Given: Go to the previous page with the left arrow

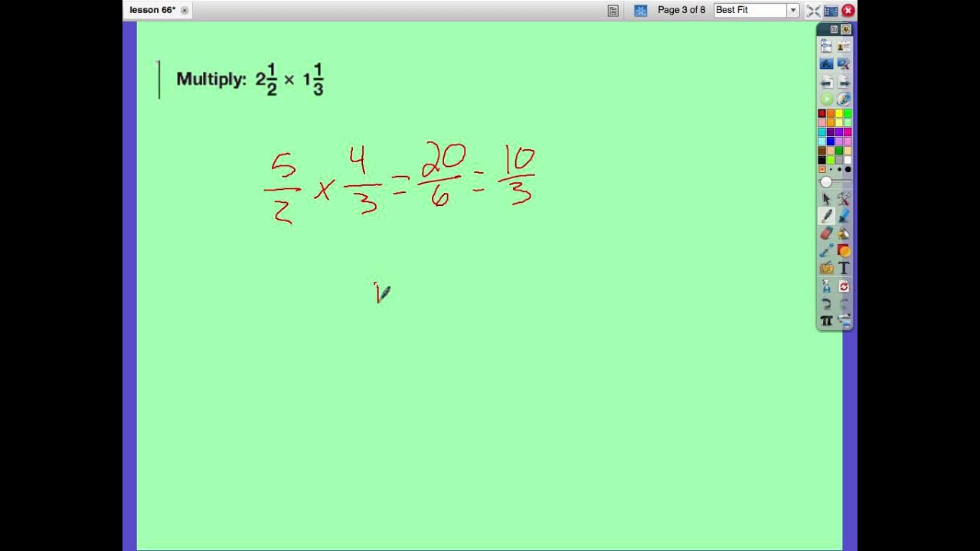Looking at the screenshot, I should pyautogui.click(x=826, y=82).
